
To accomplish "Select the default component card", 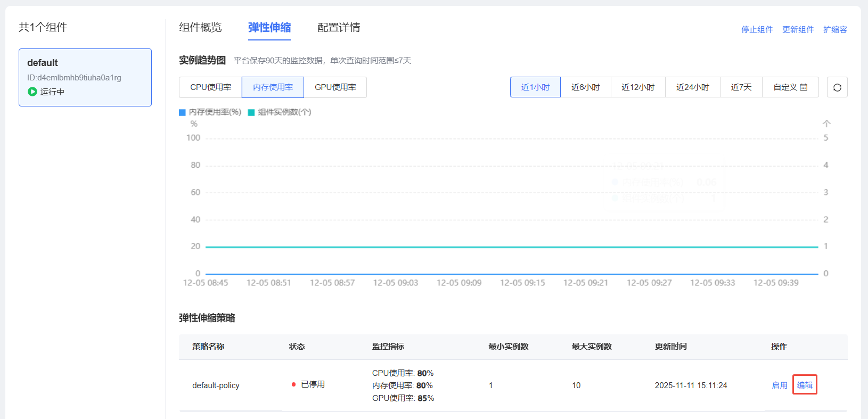I will (x=85, y=77).
